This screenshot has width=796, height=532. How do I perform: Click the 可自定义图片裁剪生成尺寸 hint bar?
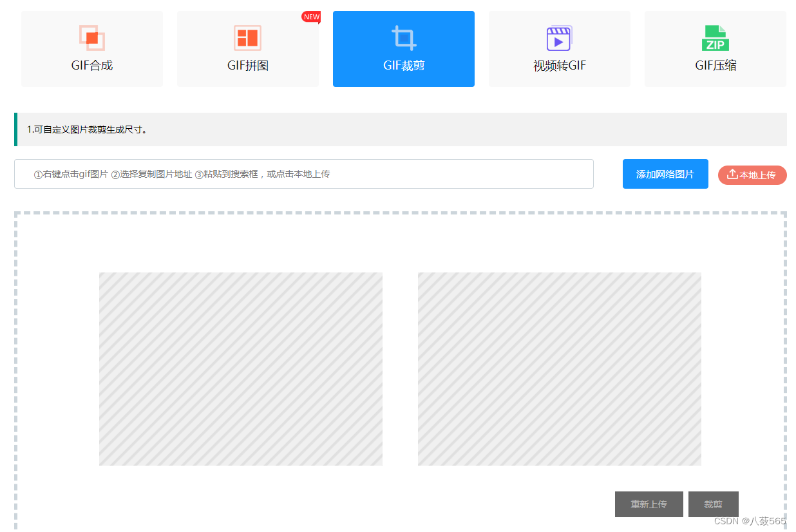click(400, 129)
